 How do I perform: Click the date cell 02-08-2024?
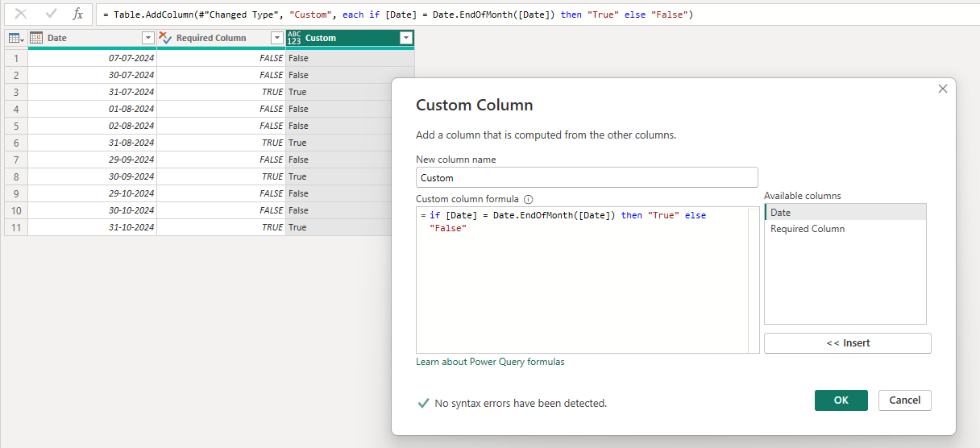[92, 126]
